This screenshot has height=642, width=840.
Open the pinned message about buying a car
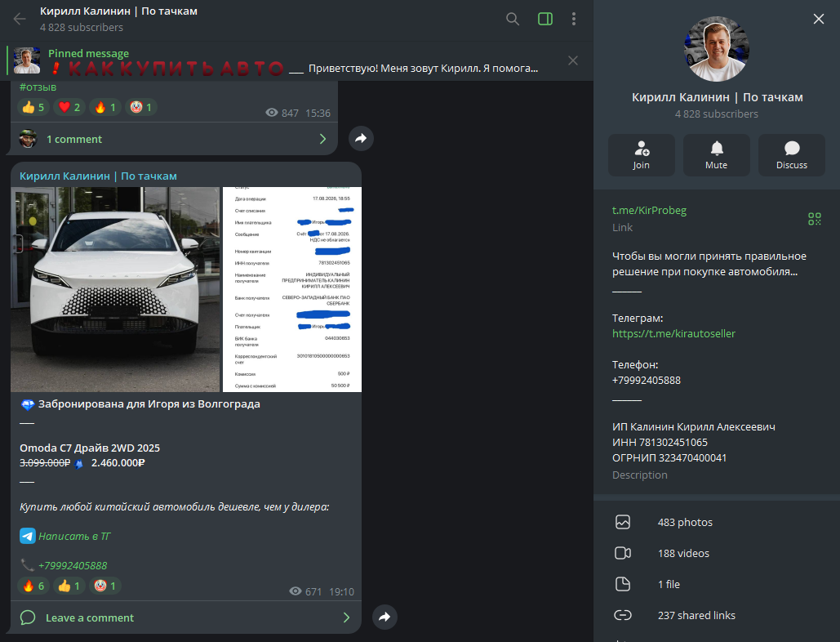(x=293, y=61)
